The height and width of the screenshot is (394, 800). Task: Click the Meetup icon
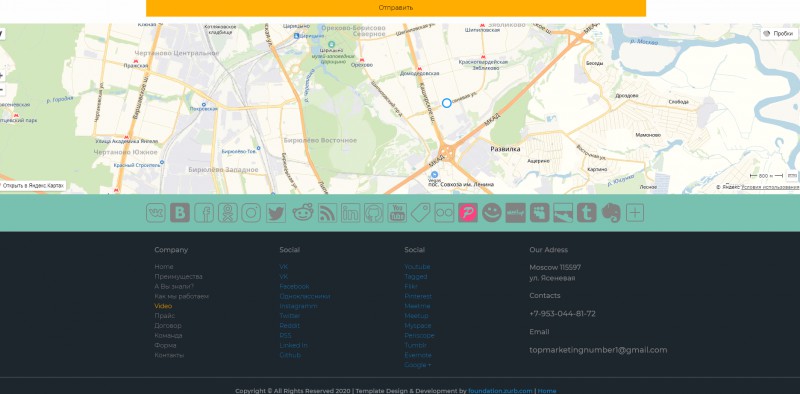(x=515, y=213)
